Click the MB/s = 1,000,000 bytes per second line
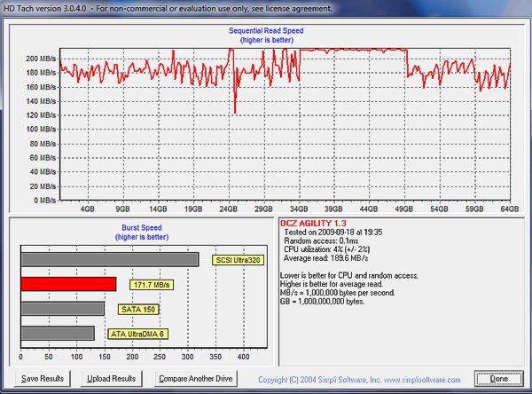 pyautogui.click(x=337, y=293)
